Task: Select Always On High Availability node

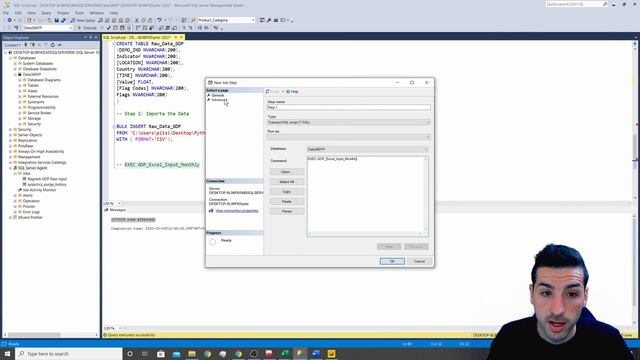Action: click(41, 151)
